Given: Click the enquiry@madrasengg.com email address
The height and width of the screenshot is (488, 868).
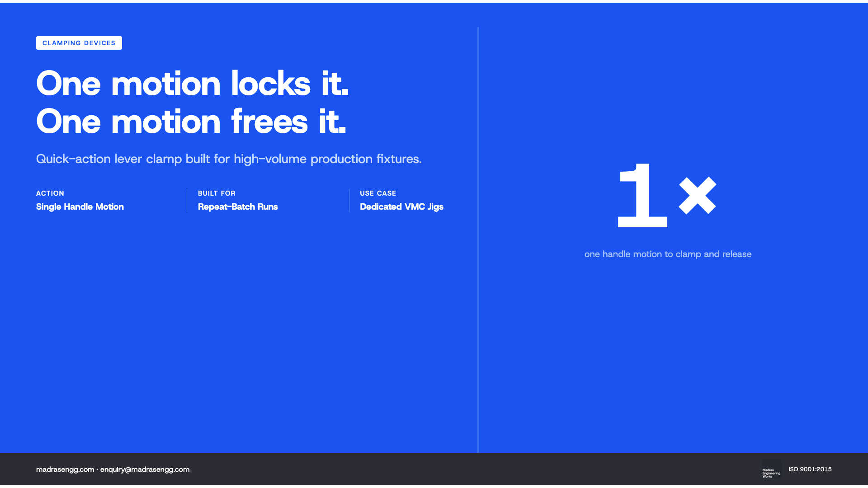Looking at the screenshot, I should [x=145, y=469].
